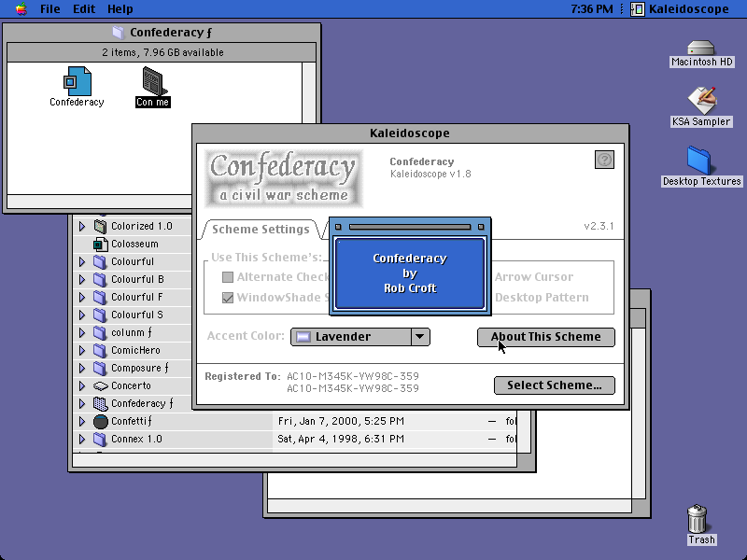Open the Edit menu
The width and height of the screenshot is (747, 560).
click(84, 8)
